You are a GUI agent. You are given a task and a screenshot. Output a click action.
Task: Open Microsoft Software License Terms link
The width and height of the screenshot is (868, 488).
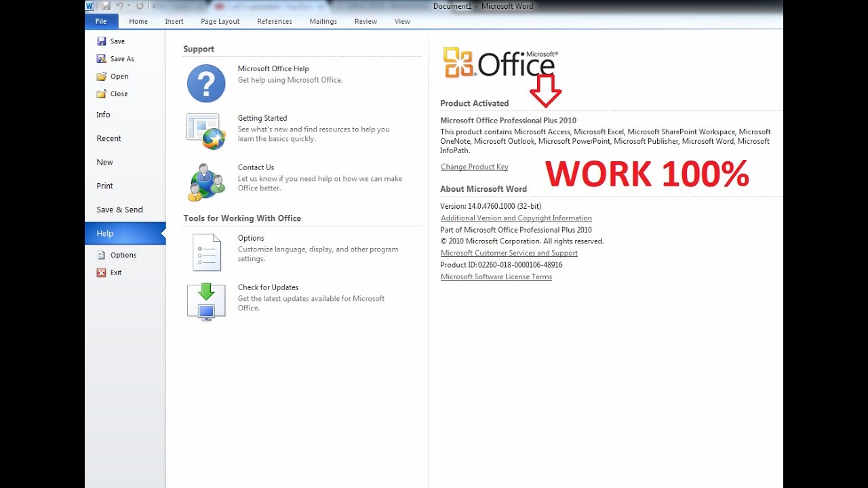pyautogui.click(x=496, y=277)
